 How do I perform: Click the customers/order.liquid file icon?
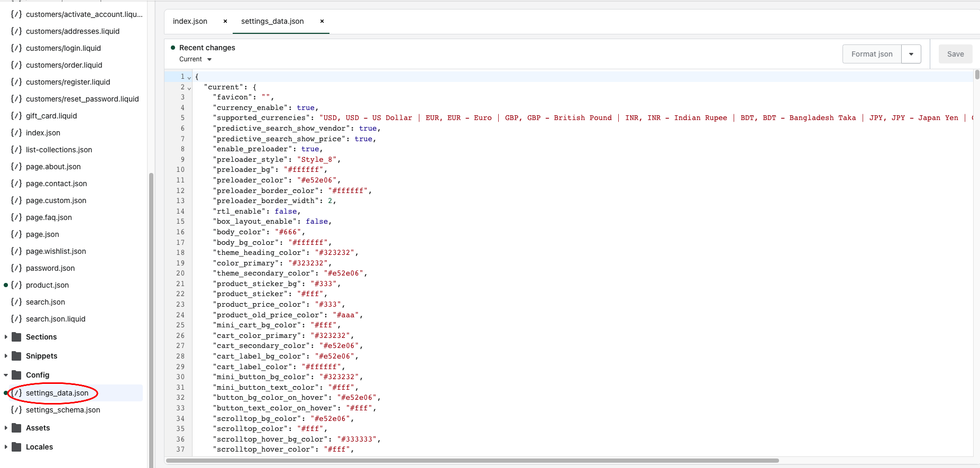coord(16,65)
